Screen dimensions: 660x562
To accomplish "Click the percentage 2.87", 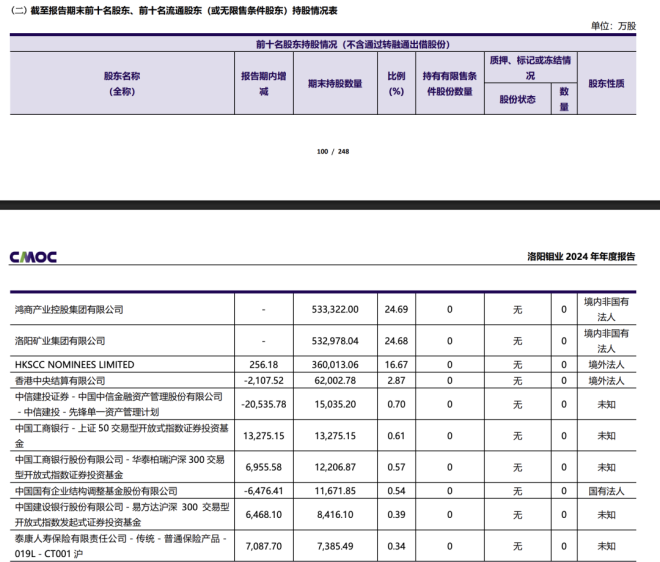I will 396,381.
